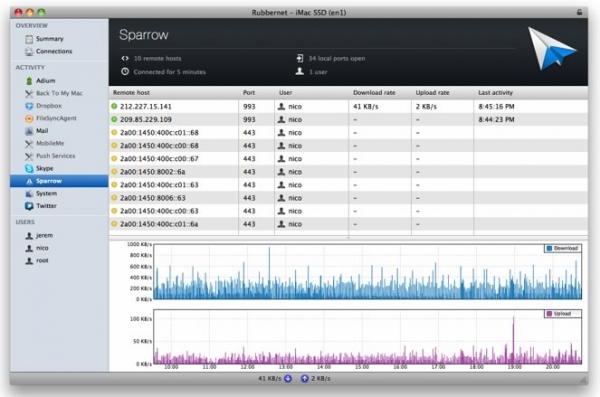Select row for host 209.85.229.109
600x397 pixels.
[x=348, y=119]
